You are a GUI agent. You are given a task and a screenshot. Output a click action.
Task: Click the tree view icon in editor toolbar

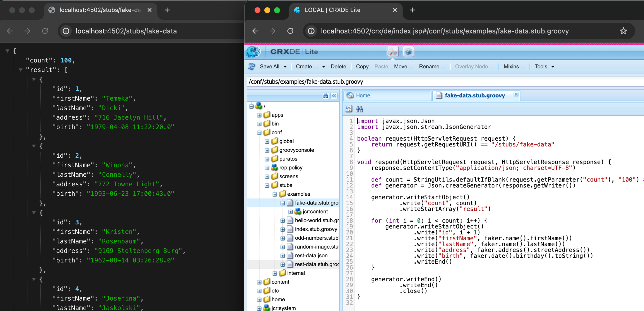click(x=348, y=109)
